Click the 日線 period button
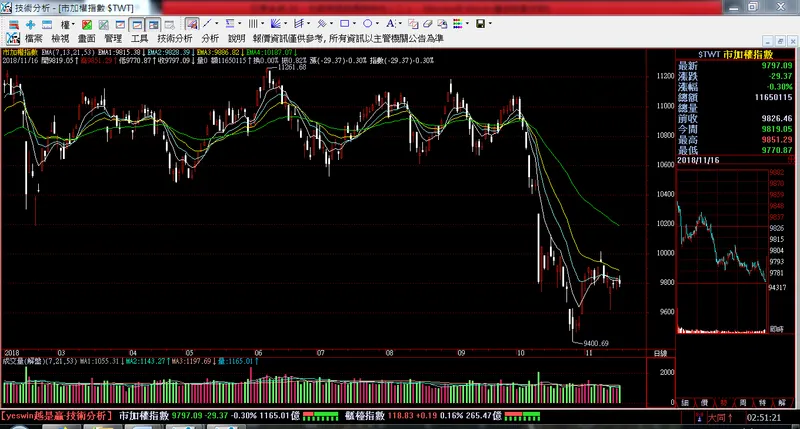 (x=660, y=353)
